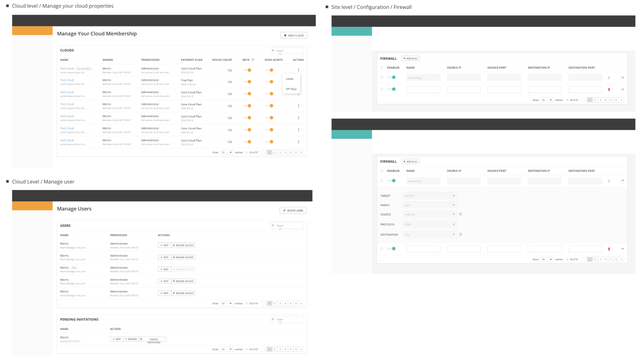Click the INVITE USER button

(x=293, y=211)
